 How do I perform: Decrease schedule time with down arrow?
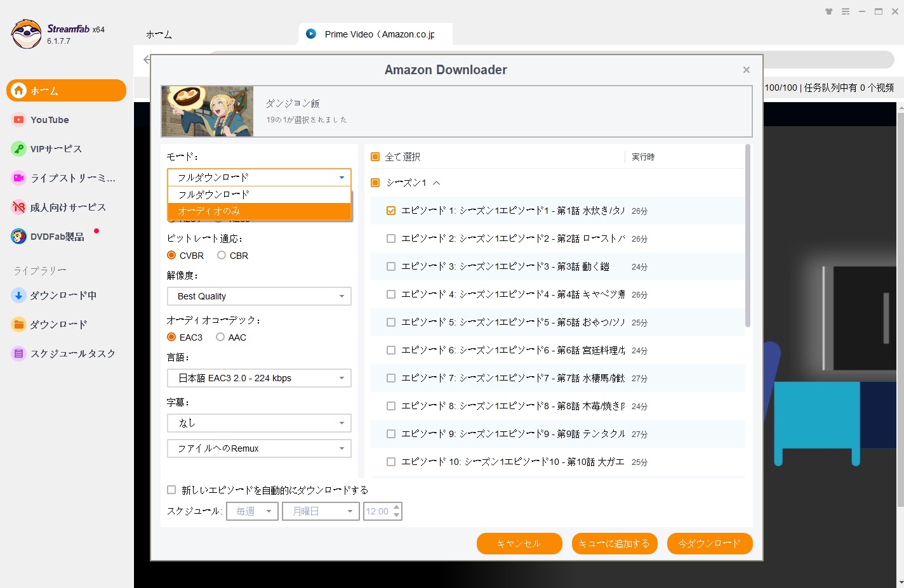(x=397, y=515)
